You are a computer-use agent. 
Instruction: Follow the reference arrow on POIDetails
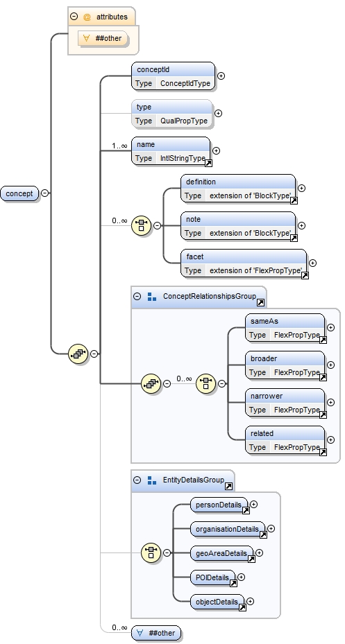tap(233, 583)
